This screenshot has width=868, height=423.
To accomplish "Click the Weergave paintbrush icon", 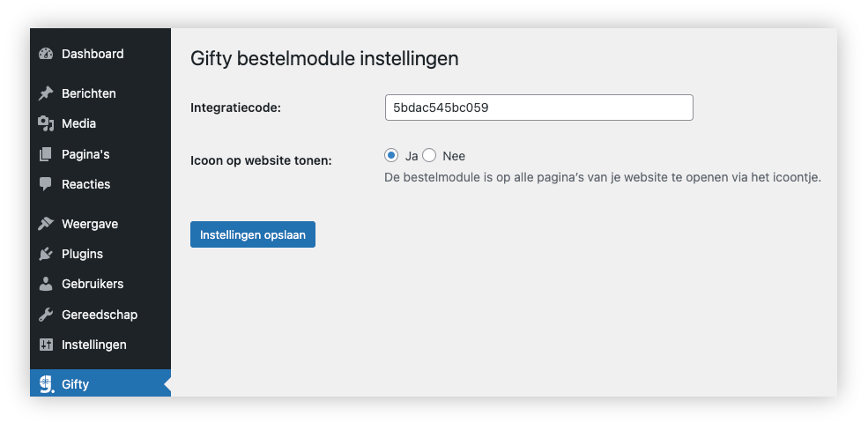I will click(46, 224).
